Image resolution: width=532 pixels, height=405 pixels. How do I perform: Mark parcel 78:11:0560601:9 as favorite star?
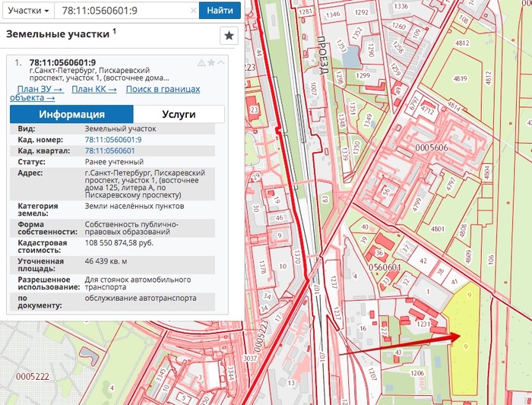click(x=211, y=62)
